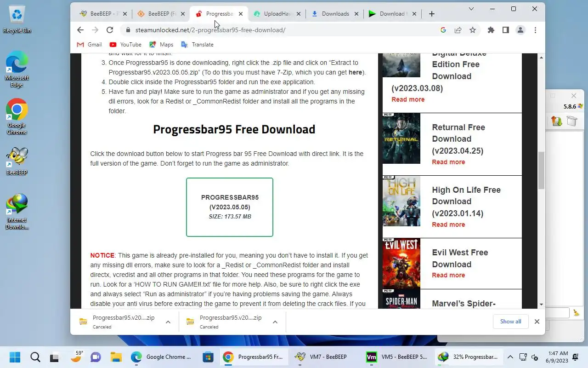
Task: Switch to VM7 - BeeBEEP taskbar window
Action: pyautogui.click(x=323, y=357)
